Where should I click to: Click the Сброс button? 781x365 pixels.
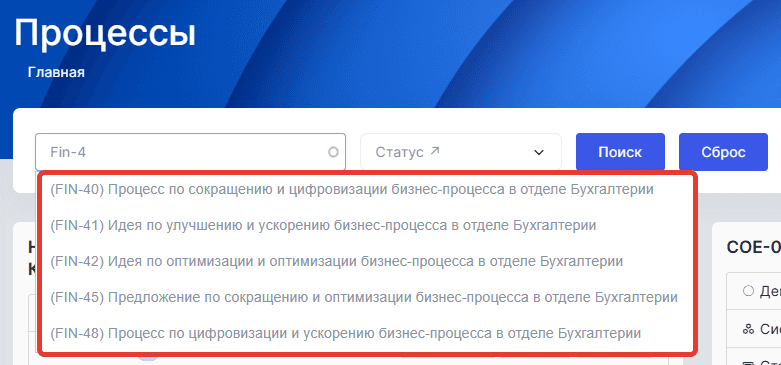click(723, 152)
